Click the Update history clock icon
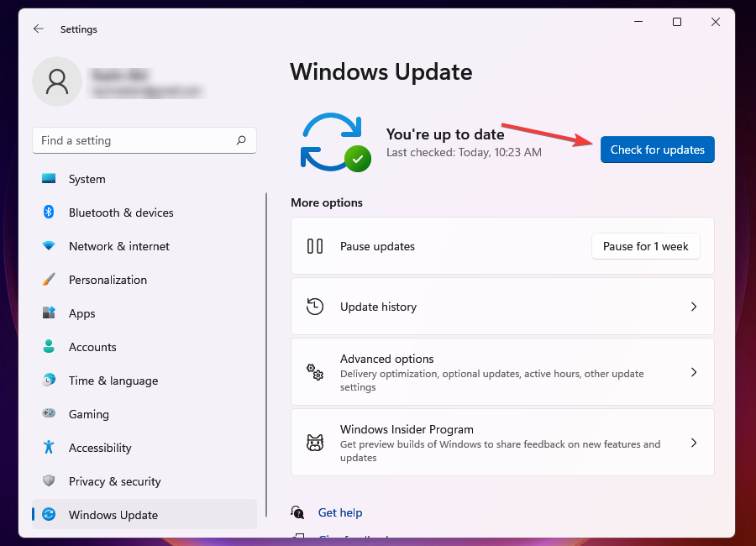This screenshot has height=546, width=756. (315, 307)
